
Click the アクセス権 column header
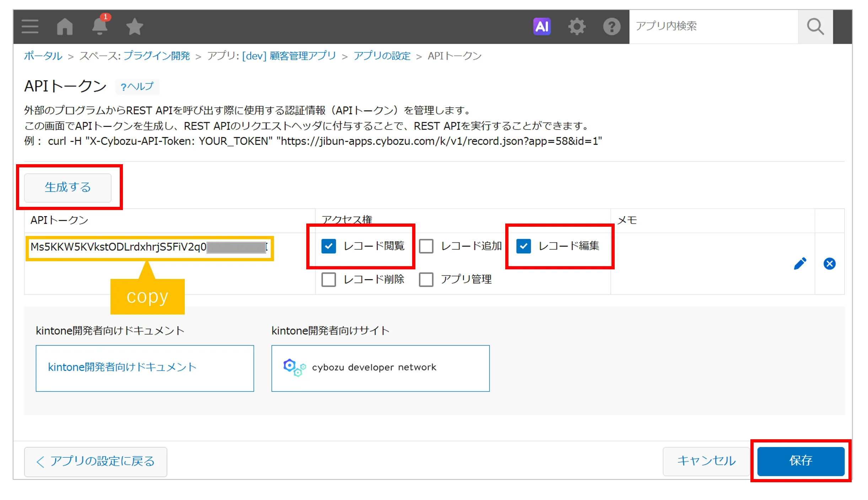[x=347, y=220]
